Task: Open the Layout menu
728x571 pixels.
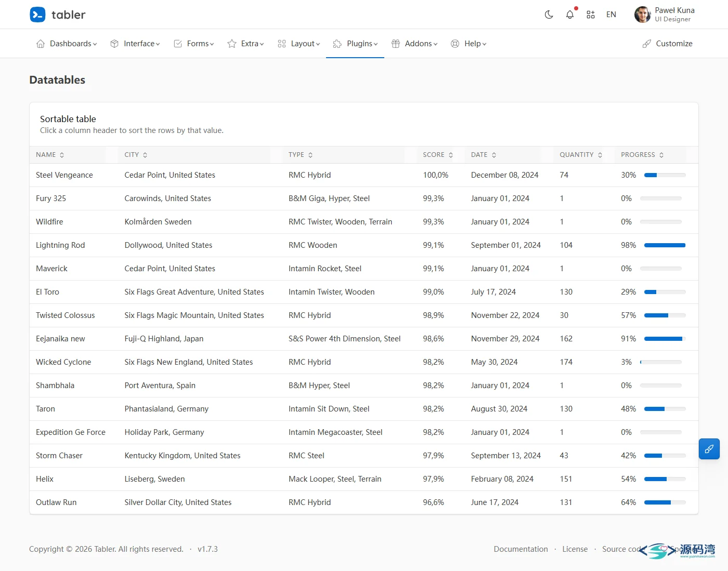Action: pyautogui.click(x=298, y=44)
